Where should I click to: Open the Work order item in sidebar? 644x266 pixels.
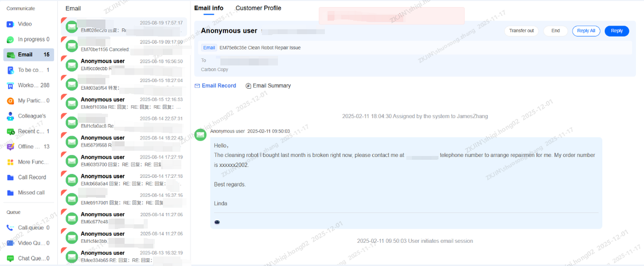28,85
